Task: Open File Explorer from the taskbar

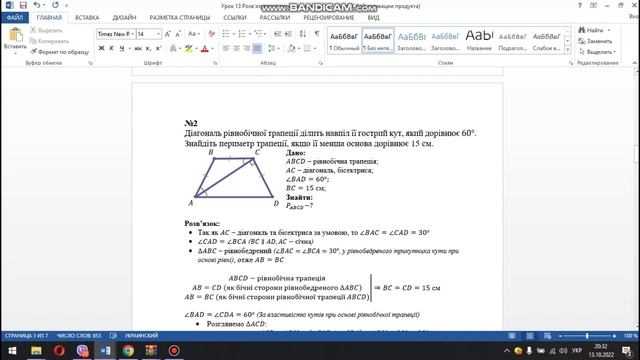Action: pos(36,351)
